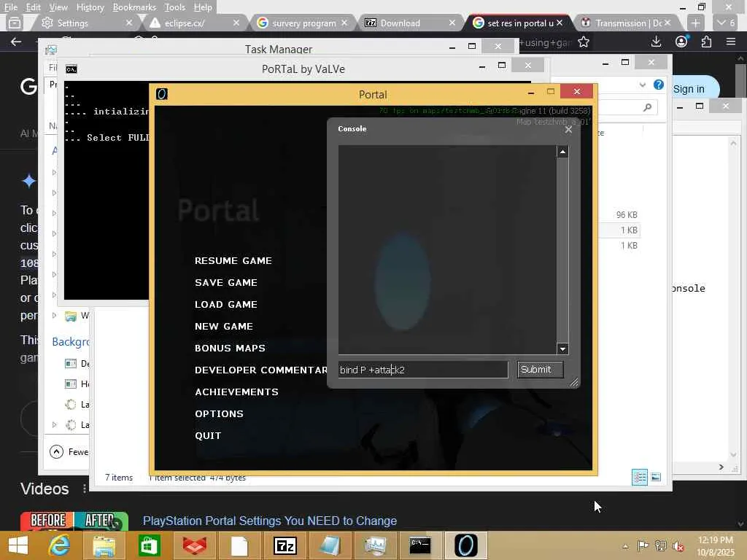Open the browser downloads panel
This screenshot has height=560, width=747.
656,42
